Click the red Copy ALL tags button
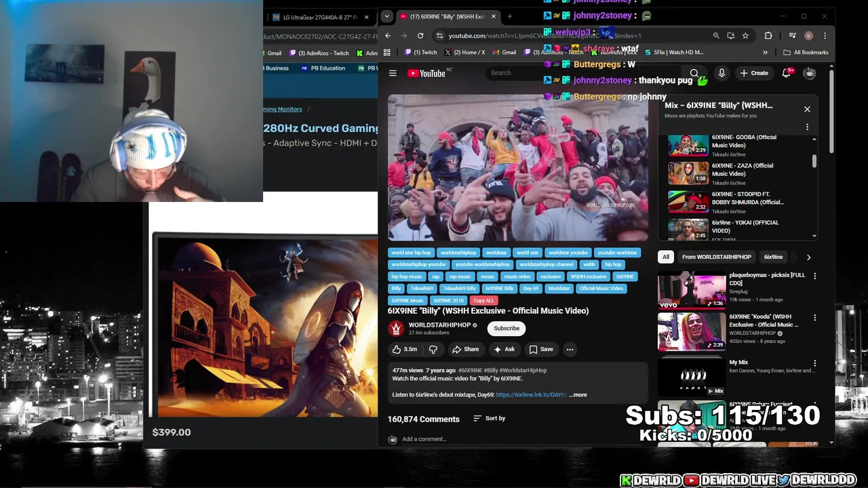Image resolution: width=868 pixels, height=488 pixels. (x=484, y=300)
